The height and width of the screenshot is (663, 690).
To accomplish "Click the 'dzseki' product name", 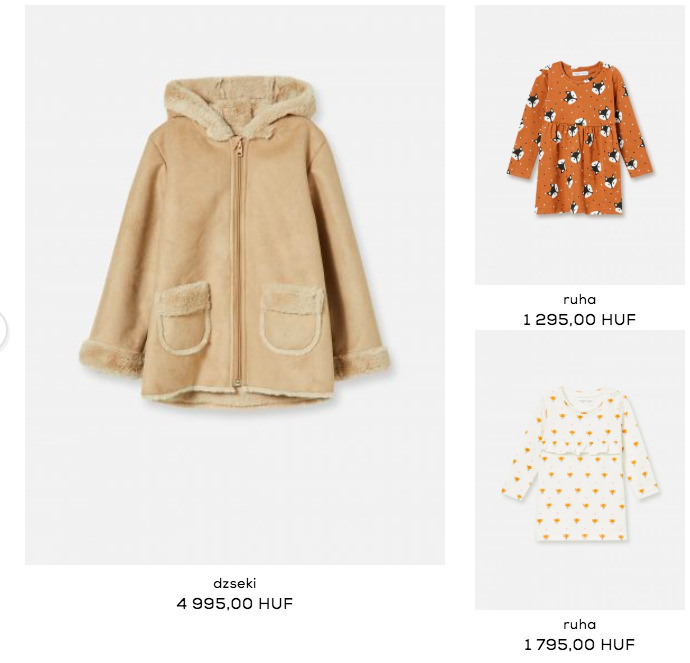I will click(x=235, y=584).
